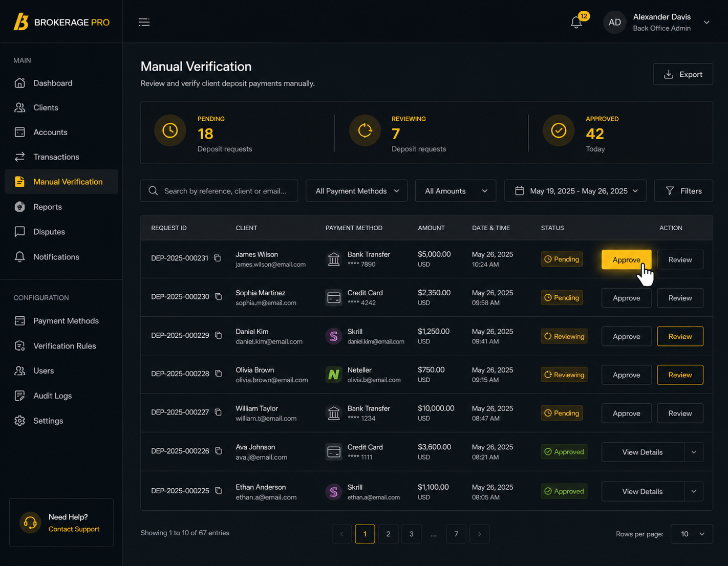
Task: Copy request ID DEP-2025-000229
Action: coord(219,335)
